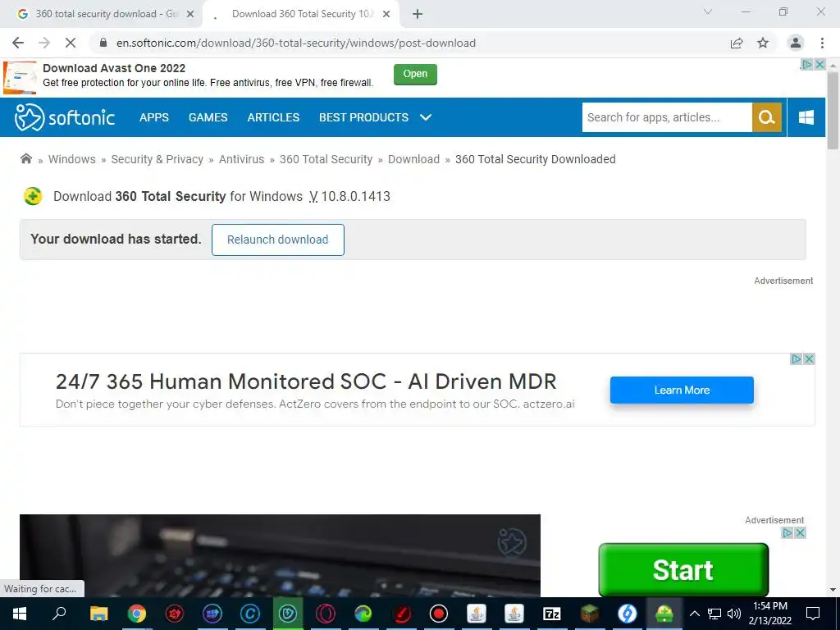Click the AdChoices icon on top banner
Image resolution: width=840 pixels, height=630 pixels.
coord(806,64)
